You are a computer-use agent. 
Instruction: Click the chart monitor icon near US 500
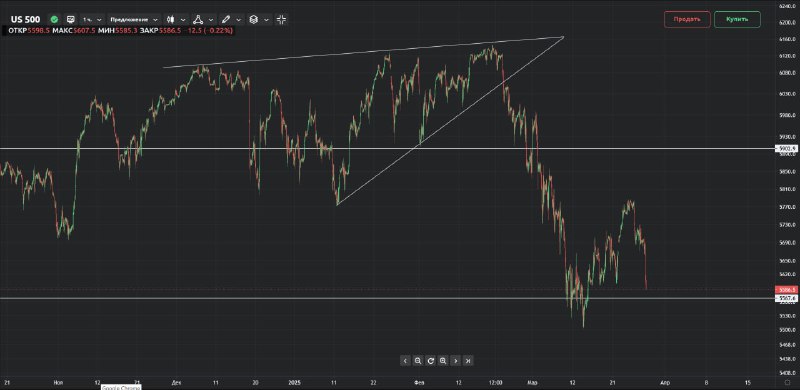coord(70,19)
